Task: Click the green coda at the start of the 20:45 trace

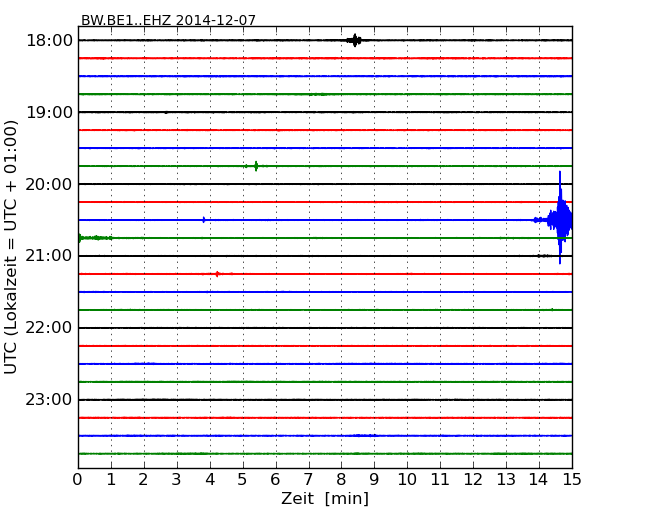Action: click(x=95, y=238)
